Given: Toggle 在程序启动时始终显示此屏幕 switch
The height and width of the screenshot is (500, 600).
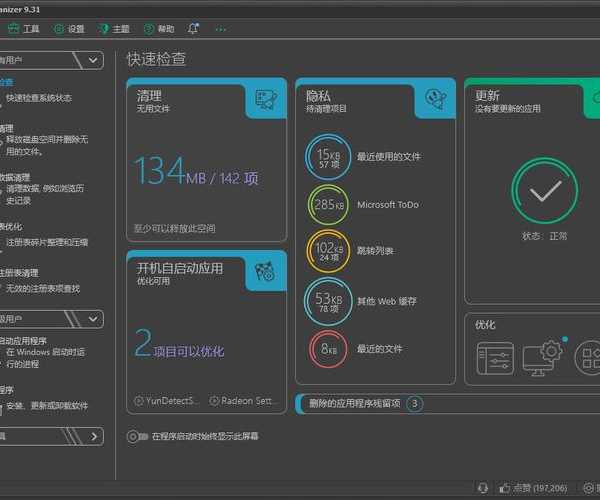Looking at the screenshot, I should click(x=137, y=436).
